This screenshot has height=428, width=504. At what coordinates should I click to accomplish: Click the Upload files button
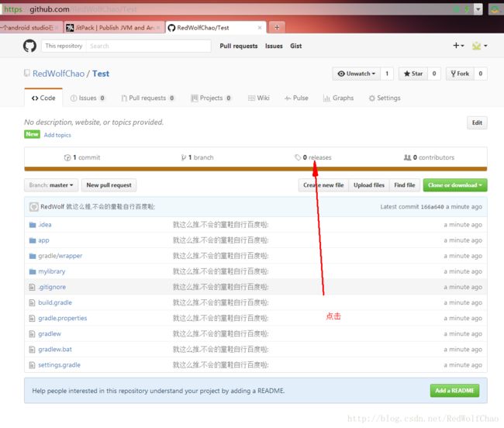369,185
